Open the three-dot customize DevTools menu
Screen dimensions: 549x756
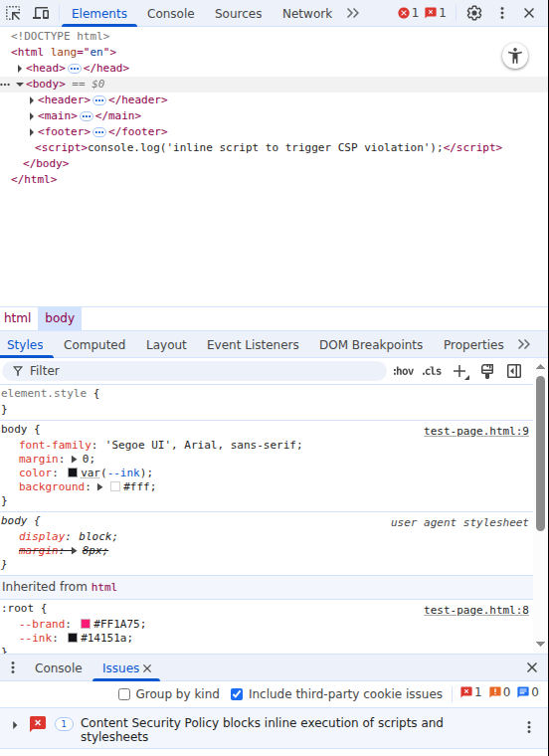coord(502,13)
